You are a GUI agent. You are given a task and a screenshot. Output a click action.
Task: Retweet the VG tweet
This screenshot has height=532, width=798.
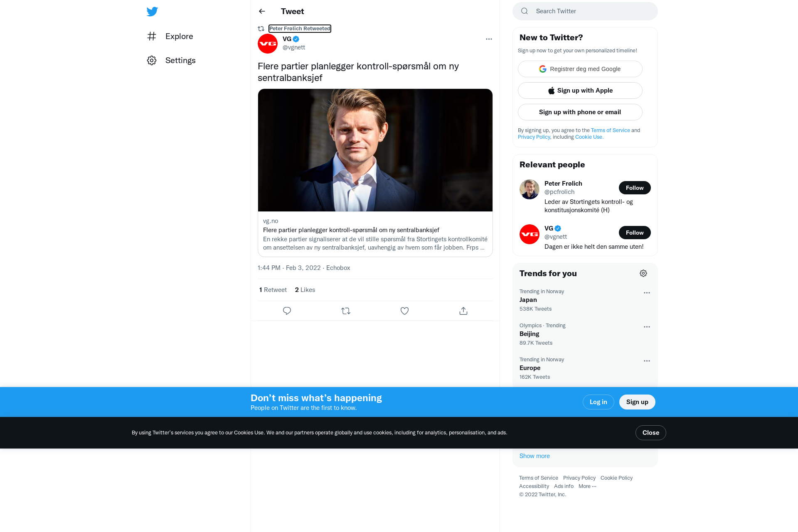pos(346,311)
